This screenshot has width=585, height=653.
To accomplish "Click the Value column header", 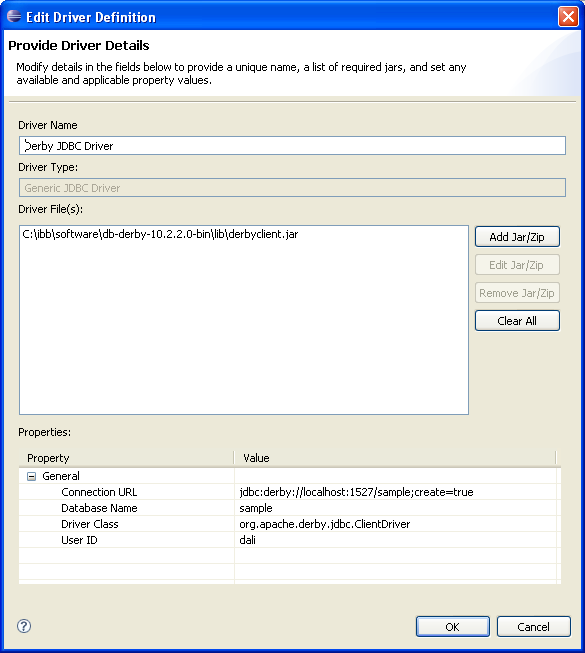I will (x=395, y=458).
